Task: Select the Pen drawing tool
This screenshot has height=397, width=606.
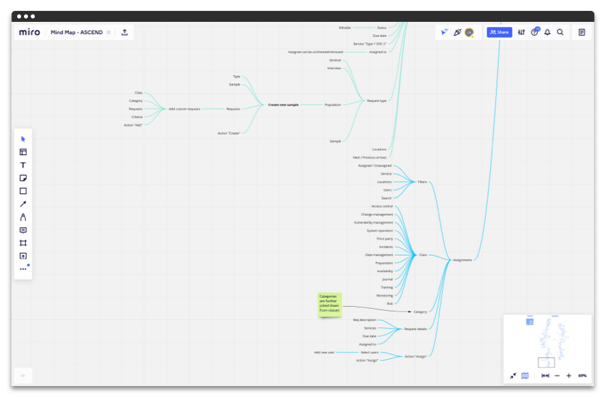Action: (23, 217)
